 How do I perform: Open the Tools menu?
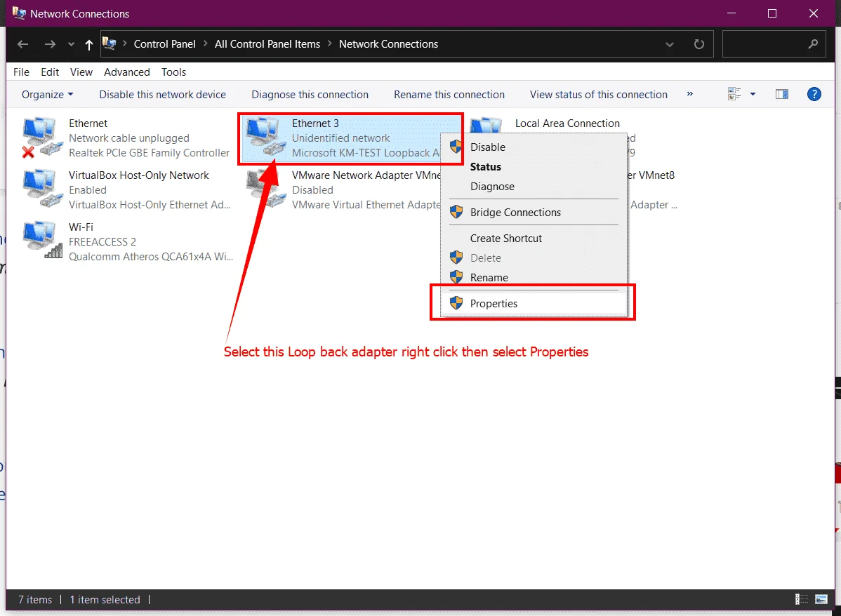(x=174, y=72)
